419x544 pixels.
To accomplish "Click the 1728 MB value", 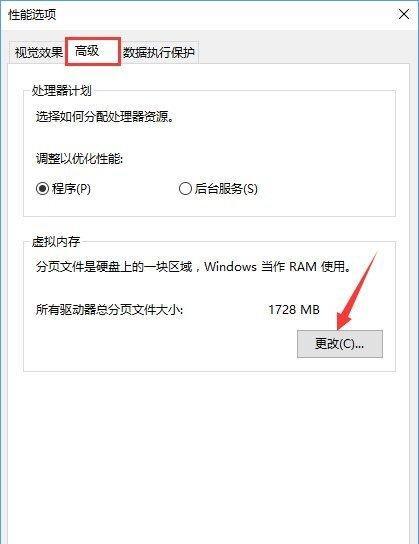I will click(x=294, y=309).
